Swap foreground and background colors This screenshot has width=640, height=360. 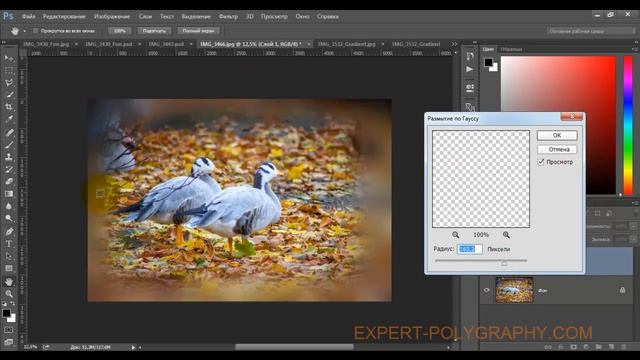12,304
